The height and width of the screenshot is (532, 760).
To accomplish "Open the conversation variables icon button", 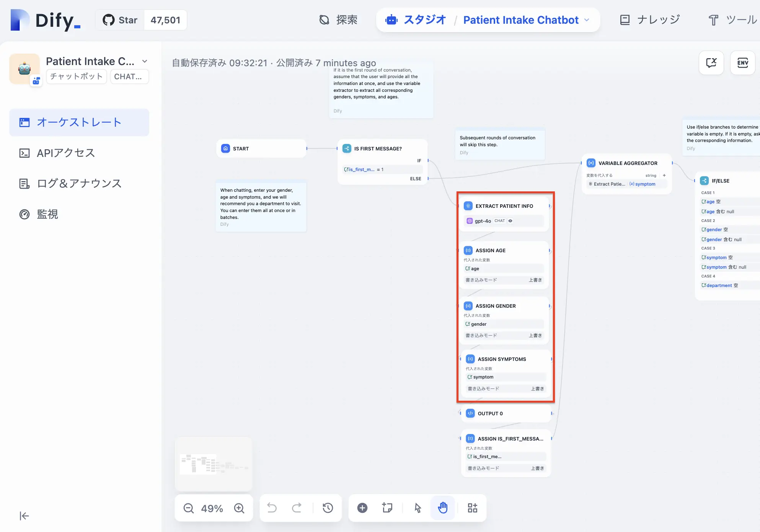I will [711, 63].
